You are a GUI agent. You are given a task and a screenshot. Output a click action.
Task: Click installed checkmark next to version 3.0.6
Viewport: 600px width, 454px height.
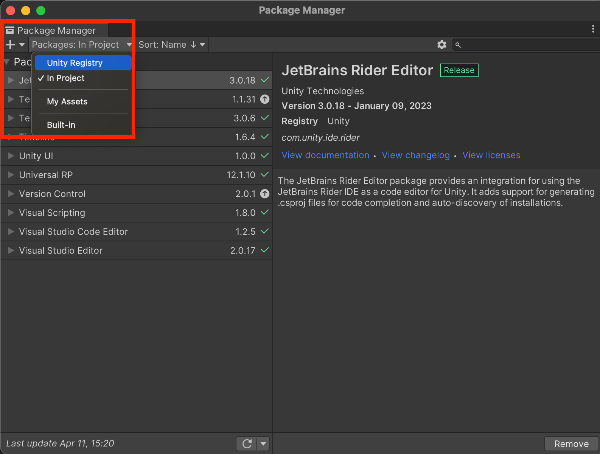click(x=264, y=118)
